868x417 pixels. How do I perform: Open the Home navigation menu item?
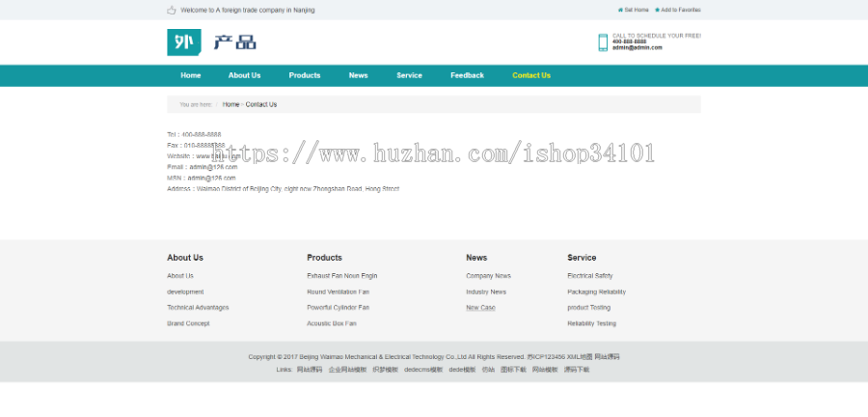(191, 75)
